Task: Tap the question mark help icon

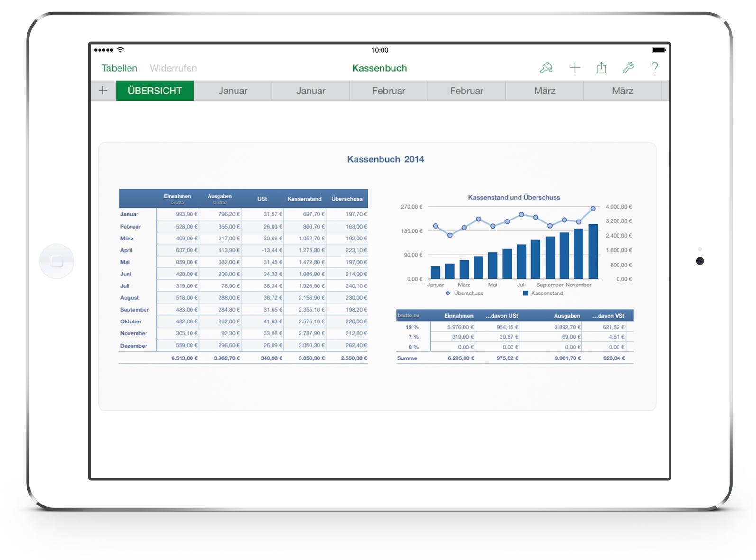Action: (655, 68)
